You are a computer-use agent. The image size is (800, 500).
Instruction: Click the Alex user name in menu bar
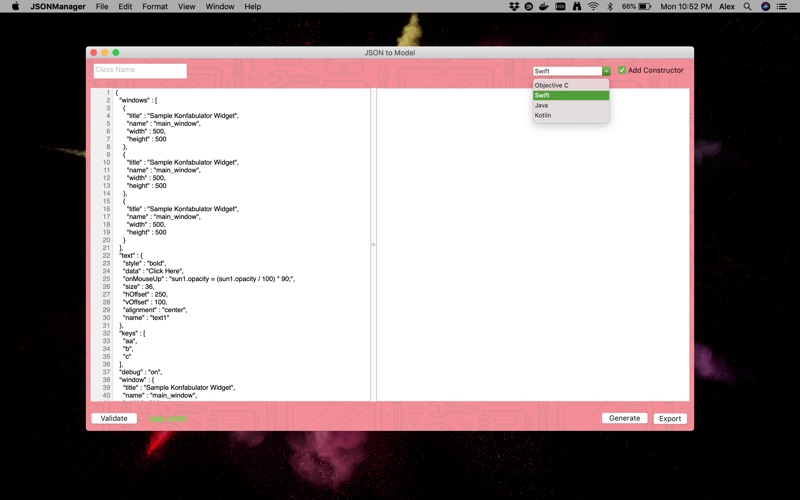click(727, 6)
